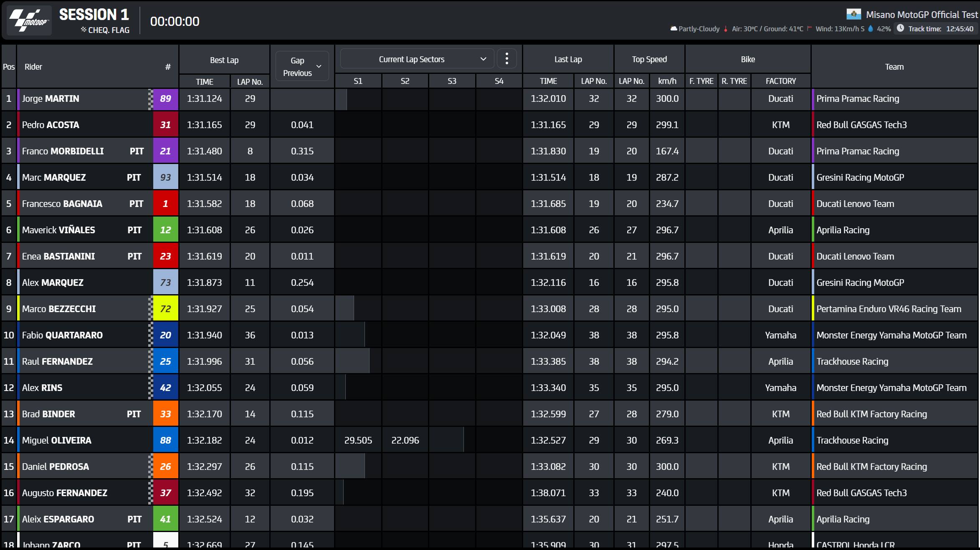Click the purple number 89 badge
Screen dimensions: 980x550
[x=165, y=99]
